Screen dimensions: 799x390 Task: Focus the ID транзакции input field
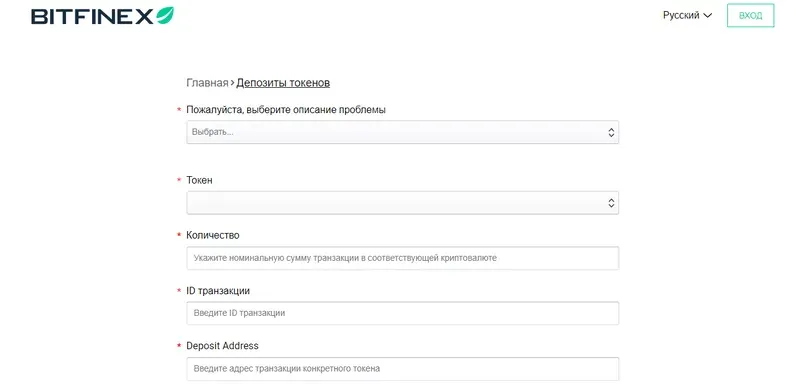point(403,313)
